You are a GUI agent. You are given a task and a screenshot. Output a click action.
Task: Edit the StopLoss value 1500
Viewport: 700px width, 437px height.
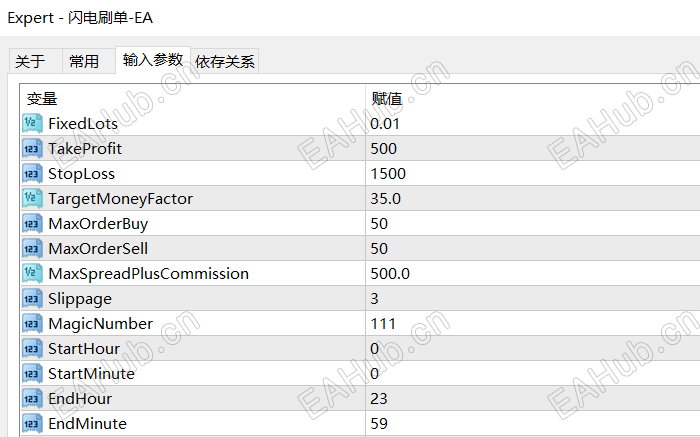click(x=387, y=174)
